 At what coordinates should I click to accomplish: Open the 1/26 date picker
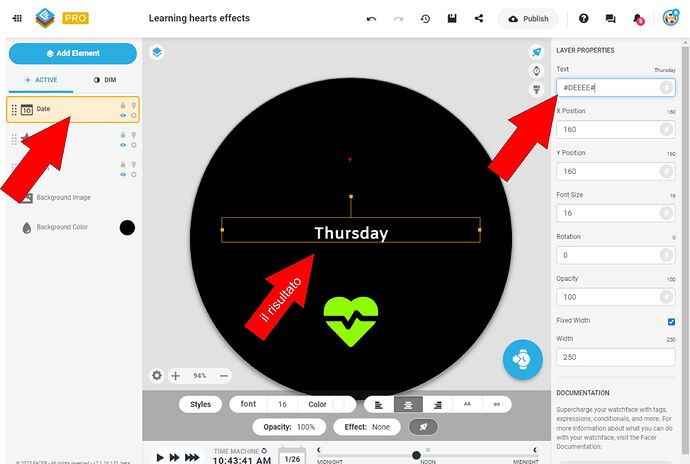coord(292,456)
